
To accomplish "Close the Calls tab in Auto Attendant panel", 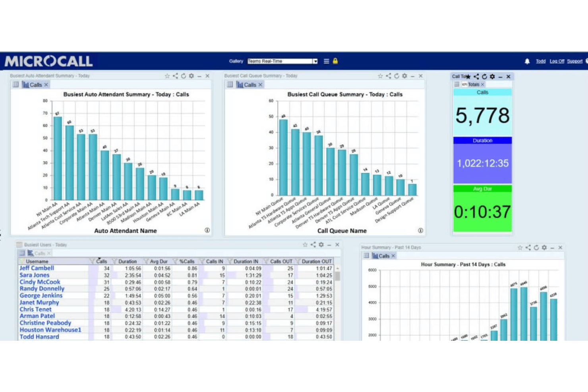I will [x=46, y=85].
